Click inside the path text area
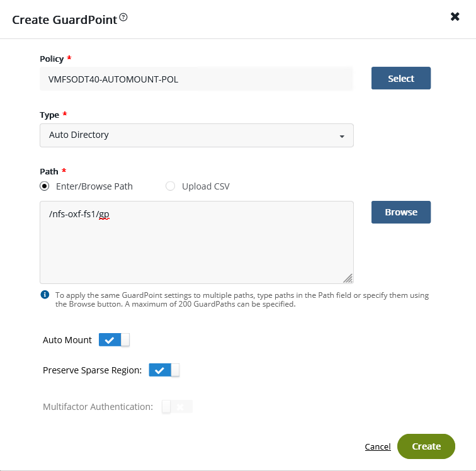476x471 pixels. tap(196, 246)
